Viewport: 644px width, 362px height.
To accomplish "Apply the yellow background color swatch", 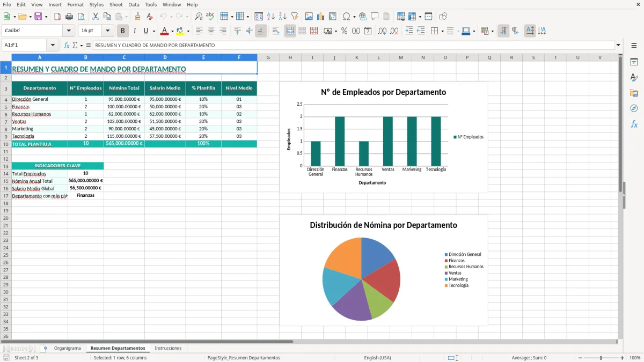I will pos(180,31).
